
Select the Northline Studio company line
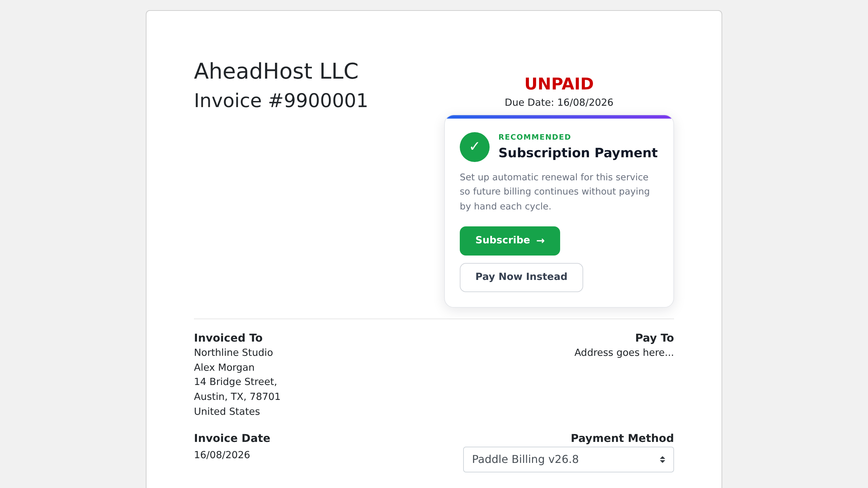(x=233, y=352)
